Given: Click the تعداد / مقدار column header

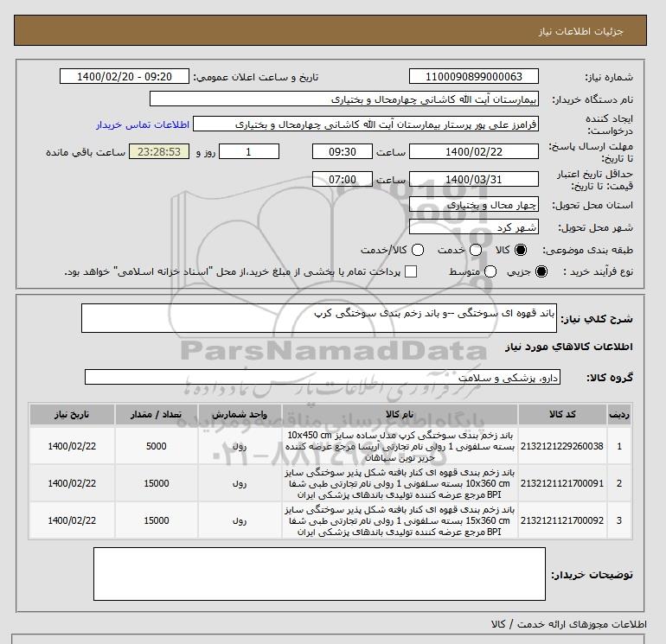Looking at the screenshot, I should [x=157, y=414].
